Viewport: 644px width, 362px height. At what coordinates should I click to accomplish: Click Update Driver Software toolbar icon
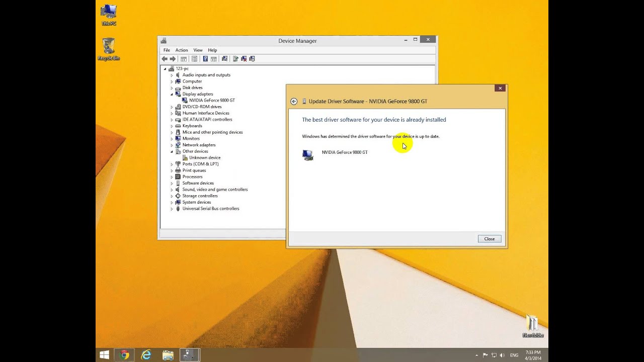point(235,59)
